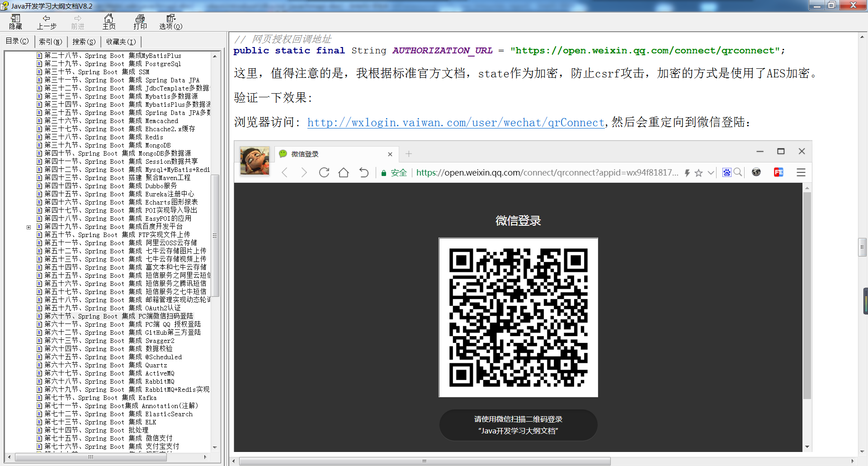The width and height of the screenshot is (868, 466).
Task: Open 第七十二节 集成 ElasticSearch
Action: [118, 414]
